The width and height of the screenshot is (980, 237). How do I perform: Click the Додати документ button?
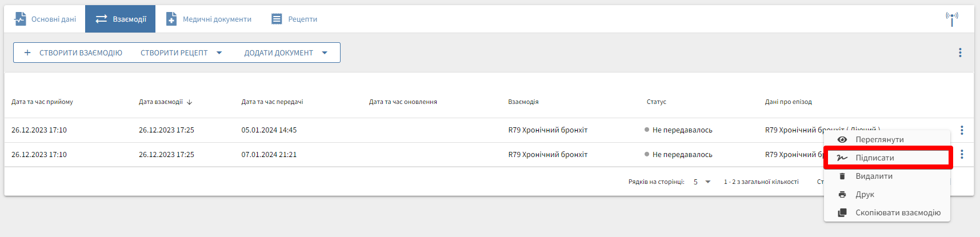coord(278,53)
